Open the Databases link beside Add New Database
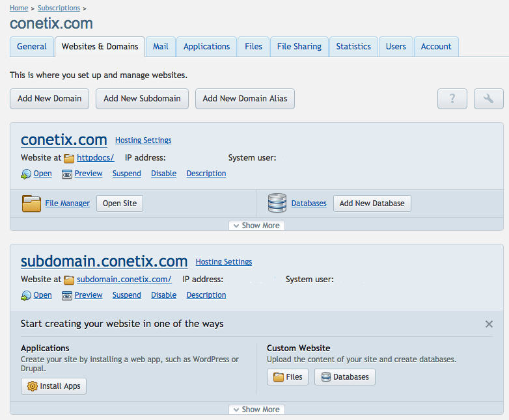Image resolution: width=509 pixels, height=420 pixels. (309, 203)
